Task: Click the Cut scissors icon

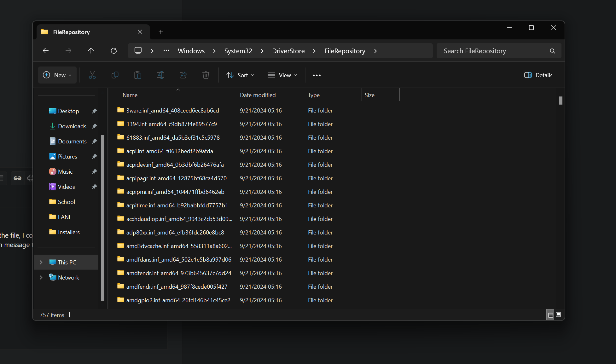Action: point(92,75)
